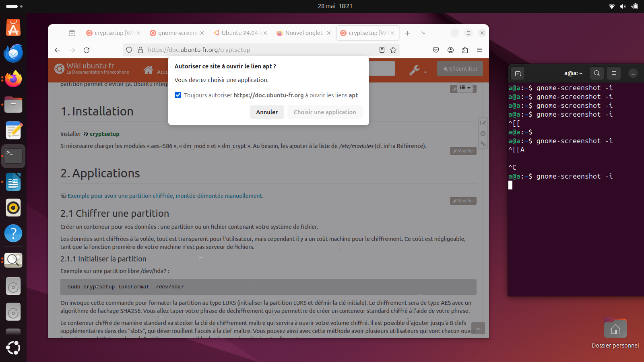
Task: Click the Wiki ubuntu-fr logo
Action: pos(92,69)
